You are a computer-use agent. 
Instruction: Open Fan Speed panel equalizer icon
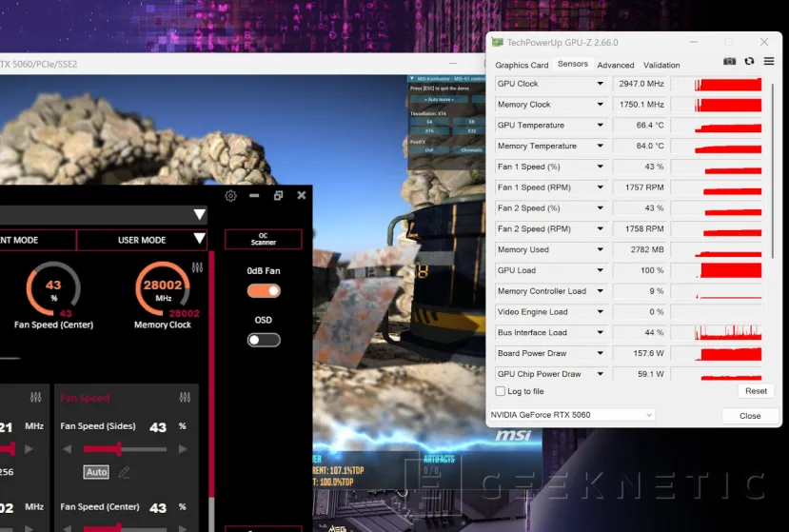185,398
